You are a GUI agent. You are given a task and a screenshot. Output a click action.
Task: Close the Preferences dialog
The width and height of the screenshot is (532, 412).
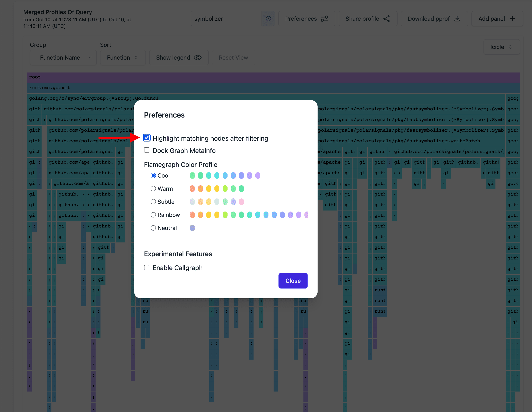[293, 281]
